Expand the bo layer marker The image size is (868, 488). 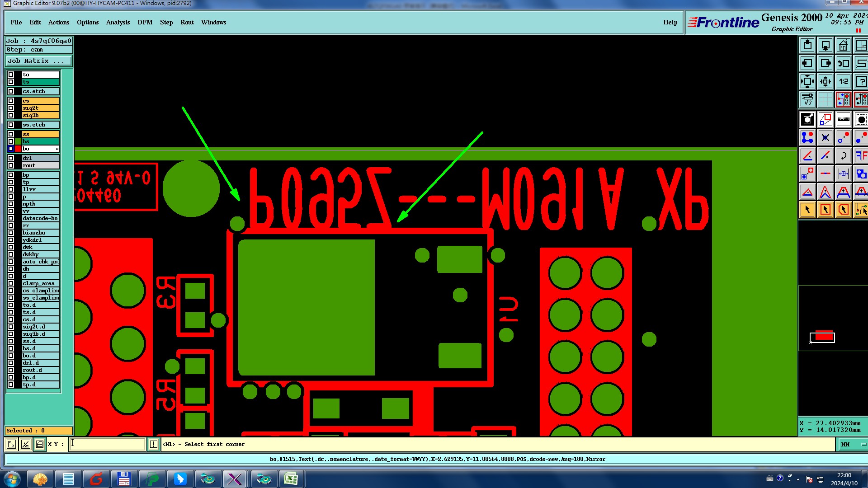(57, 149)
